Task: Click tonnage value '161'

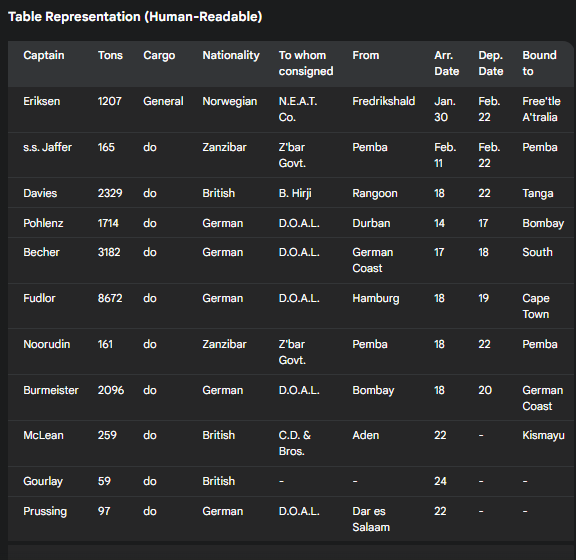Action: click(105, 344)
